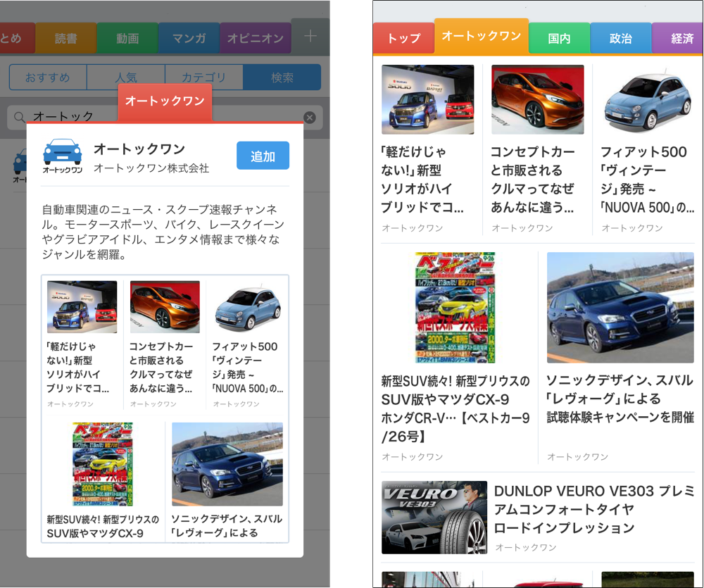Read the「軽だけじゃない!」新型ソリオ headline on right
Image resolution: width=704 pixels, height=588 pixels.
coord(422,180)
